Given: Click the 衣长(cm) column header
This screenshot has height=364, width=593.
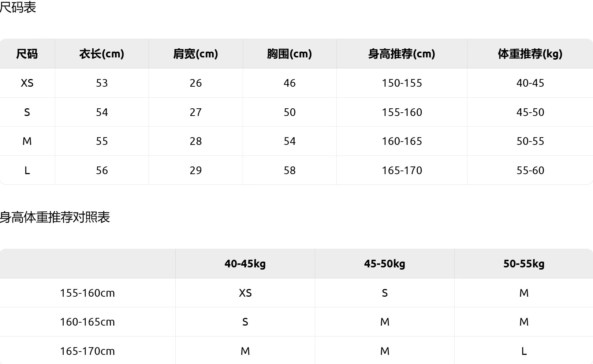Looking at the screenshot, I should coord(102,54).
